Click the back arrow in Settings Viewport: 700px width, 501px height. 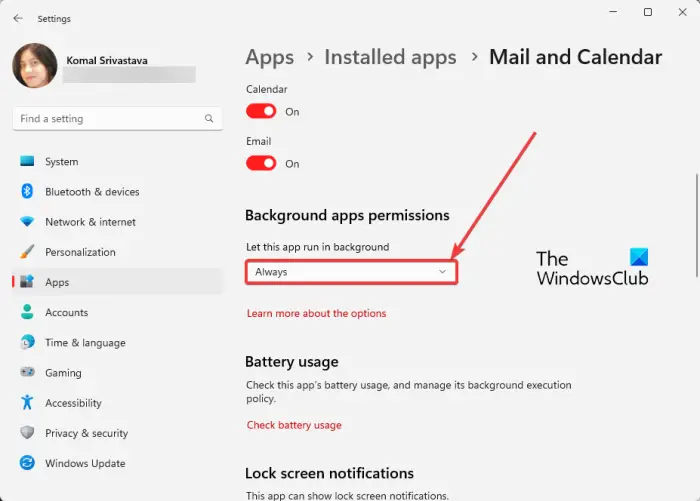(18, 18)
